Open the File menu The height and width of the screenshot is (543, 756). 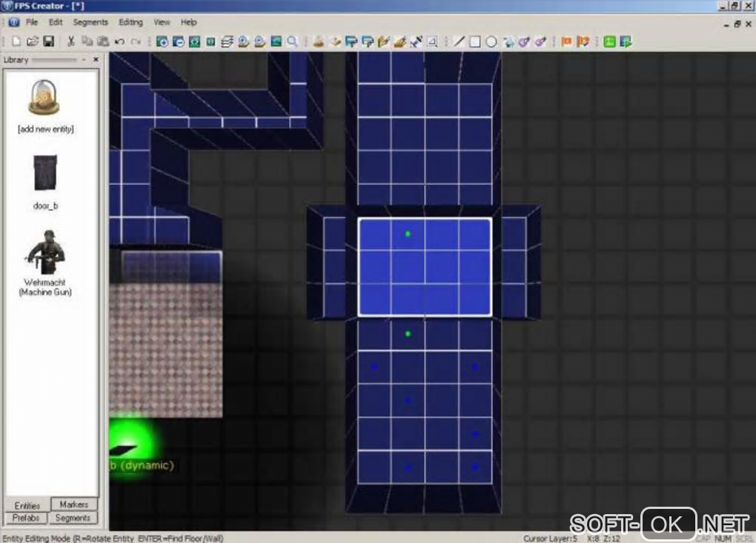click(32, 22)
